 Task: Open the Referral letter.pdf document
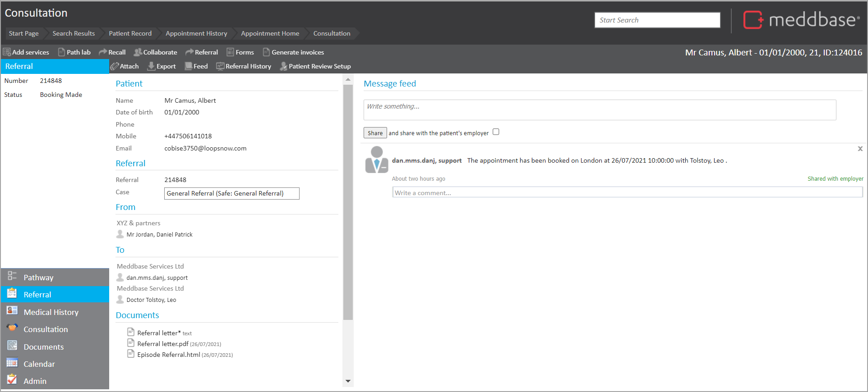click(163, 344)
